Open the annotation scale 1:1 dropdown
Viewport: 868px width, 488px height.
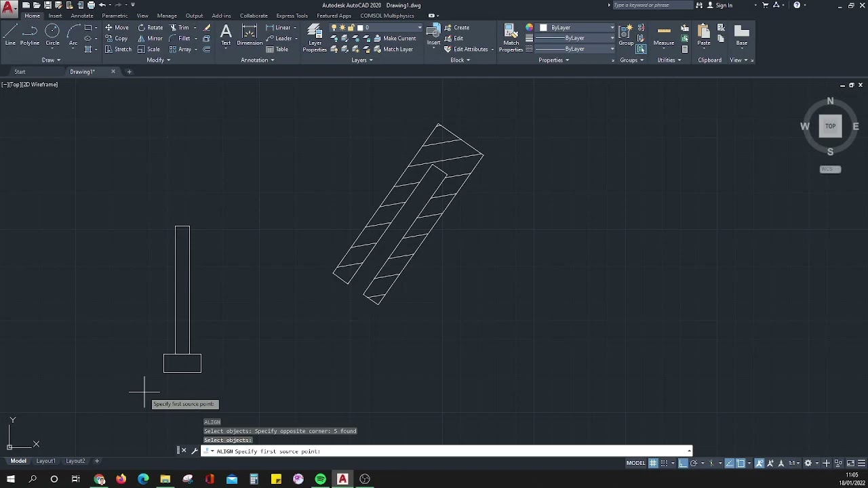(x=794, y=463)
